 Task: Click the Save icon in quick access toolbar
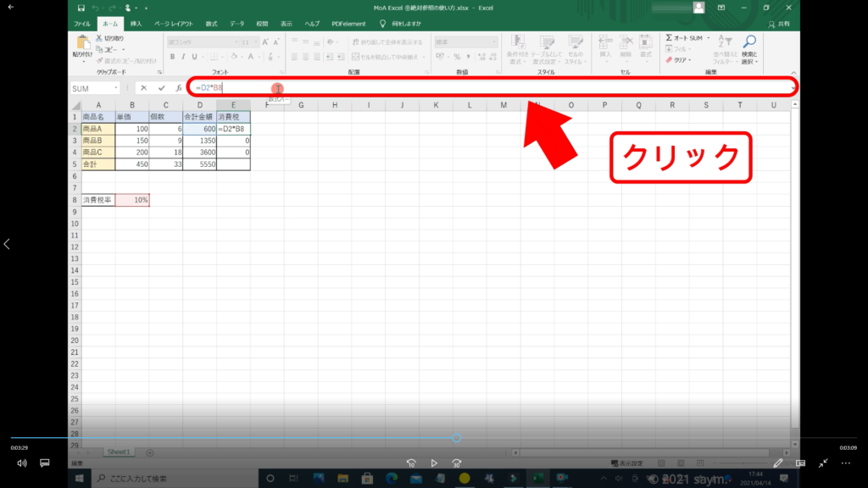(81, 8)
